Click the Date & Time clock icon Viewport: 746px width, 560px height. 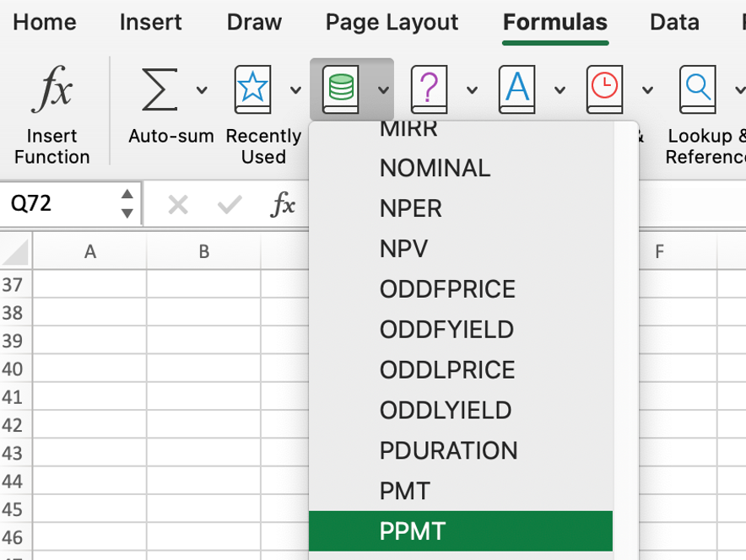[604, 89]
